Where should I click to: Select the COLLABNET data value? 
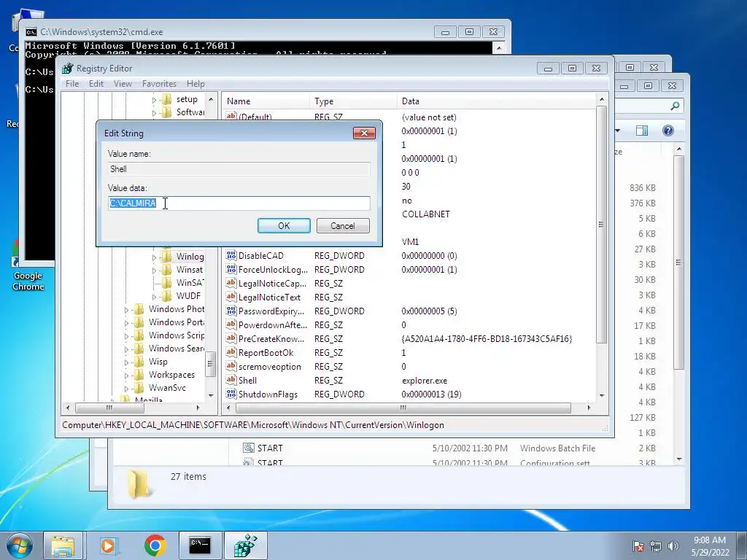click(426, 214)
